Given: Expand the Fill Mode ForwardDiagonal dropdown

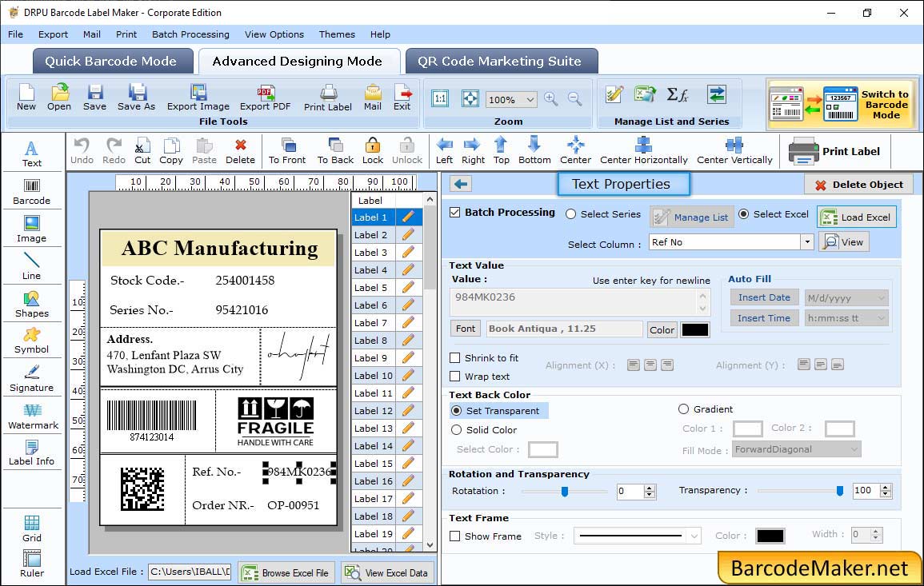Looking at the screenshot, I should [854, 449].
